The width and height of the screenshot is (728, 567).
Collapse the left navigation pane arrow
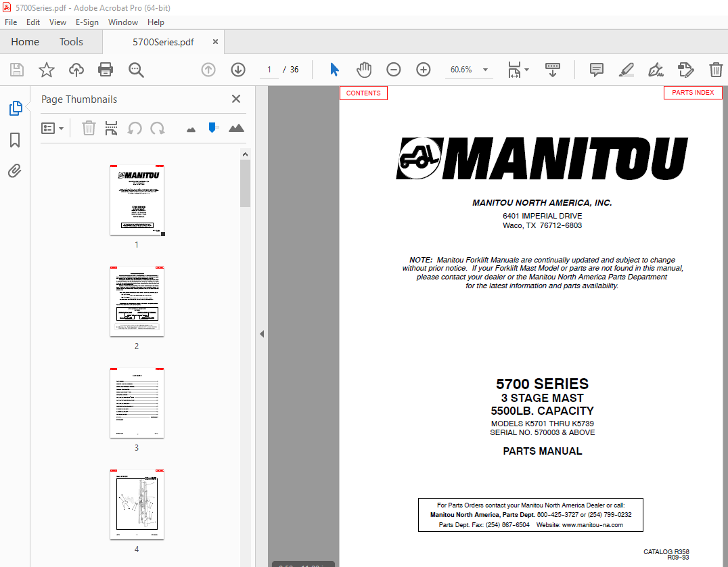pyautogui.click(x=262, y=334)
